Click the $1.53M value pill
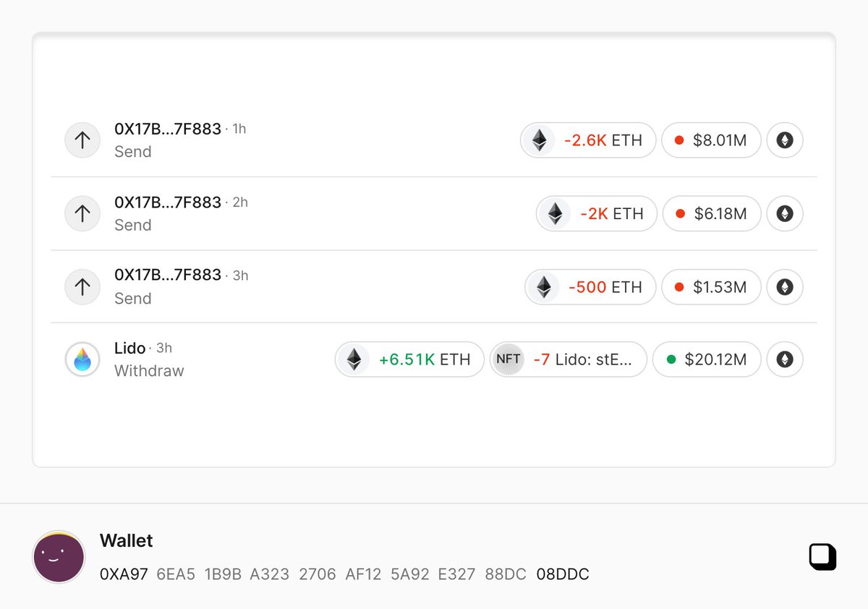Viewport: 868px width, 609px height. (712, 287)
